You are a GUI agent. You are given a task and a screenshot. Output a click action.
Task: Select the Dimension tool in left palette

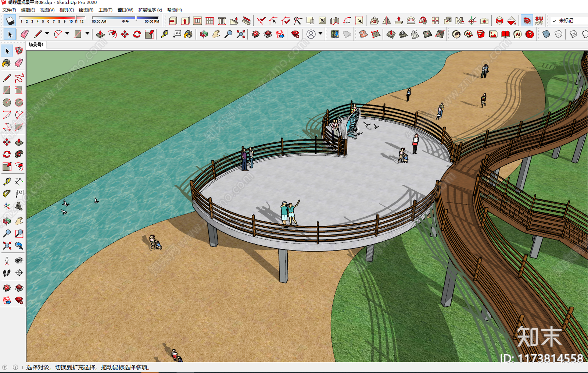[19, 181]
